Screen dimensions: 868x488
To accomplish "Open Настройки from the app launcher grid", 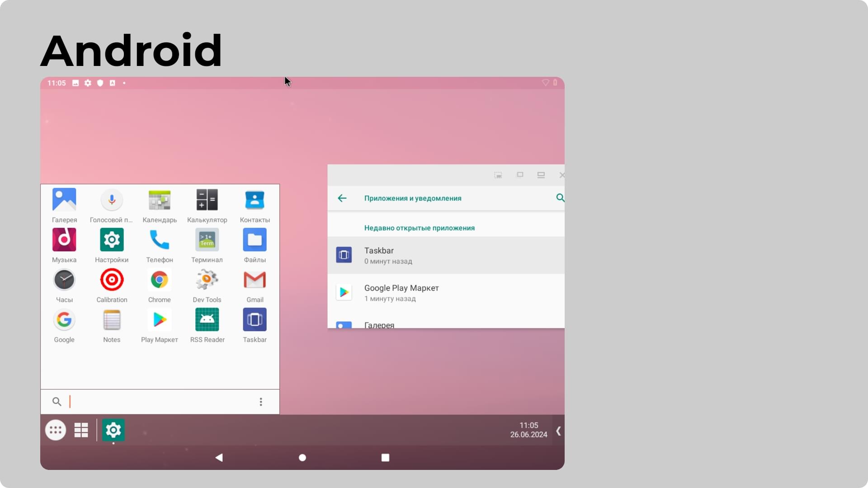I will click(112, 245).
